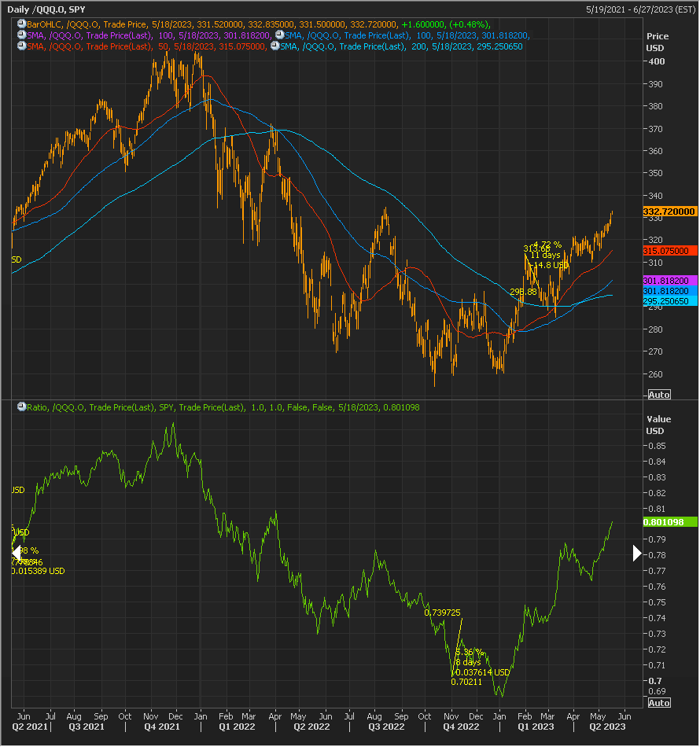This screenshot has height=747, width=700.
Task: Click the 350 price axis label
Action: pyautogui.click(x=656, y=173)
